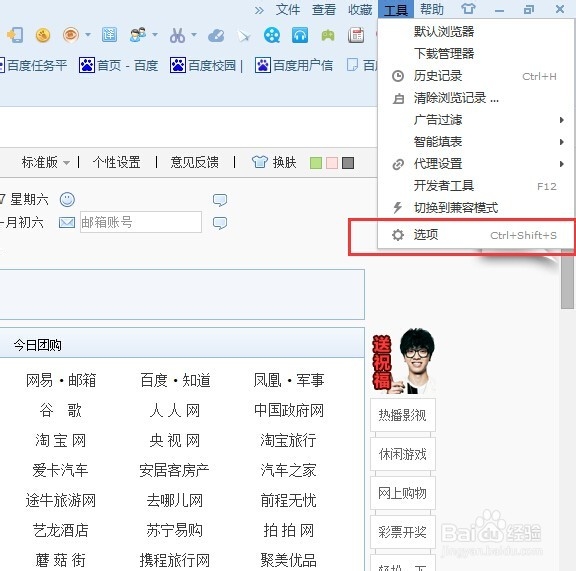Click the shirt skin icon in title bar
This screenshot has height=571, width=576.
click(x=468, y=8)
